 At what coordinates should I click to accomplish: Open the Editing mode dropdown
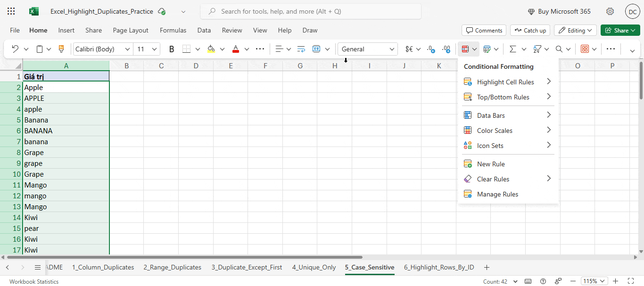pos(575,30)
